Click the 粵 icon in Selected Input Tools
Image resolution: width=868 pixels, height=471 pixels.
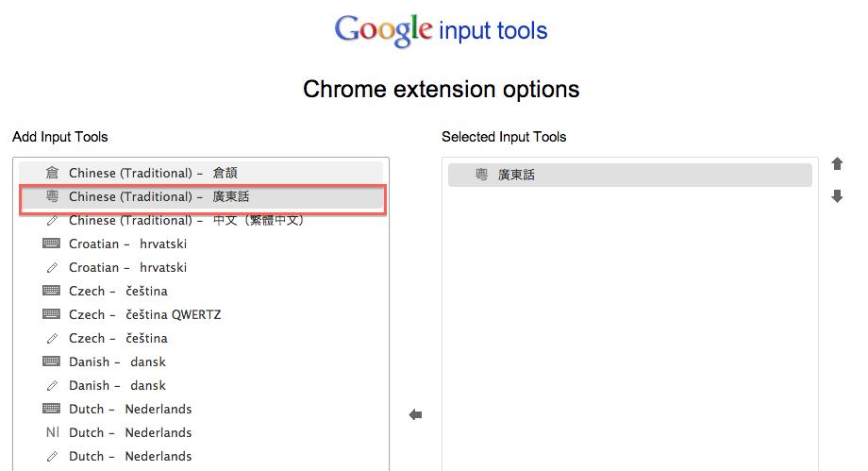click(481, 175)
